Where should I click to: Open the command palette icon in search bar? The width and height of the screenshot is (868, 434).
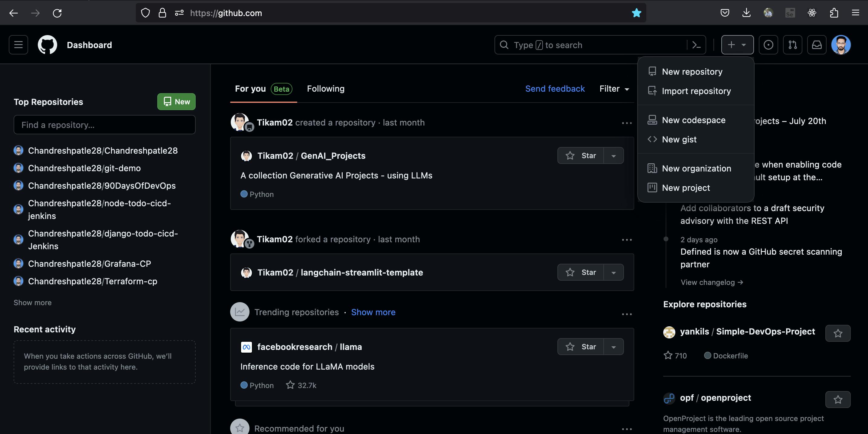click(x=696, y=45)
